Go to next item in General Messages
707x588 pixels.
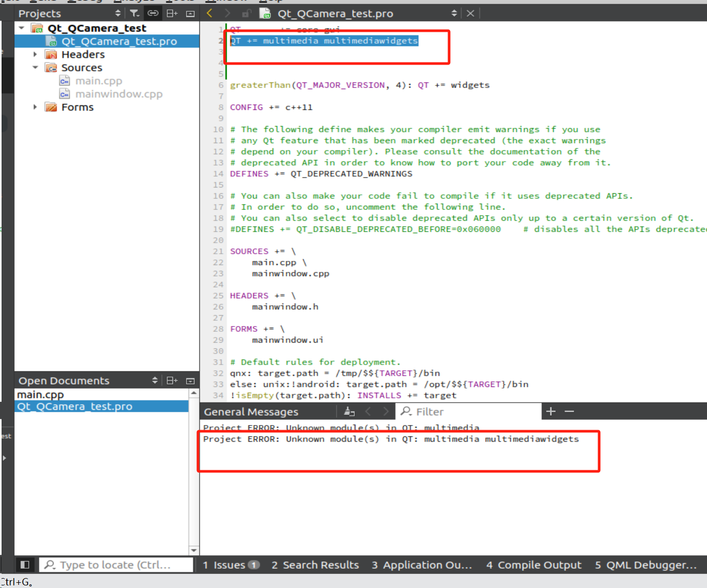(x=386, y=411)
